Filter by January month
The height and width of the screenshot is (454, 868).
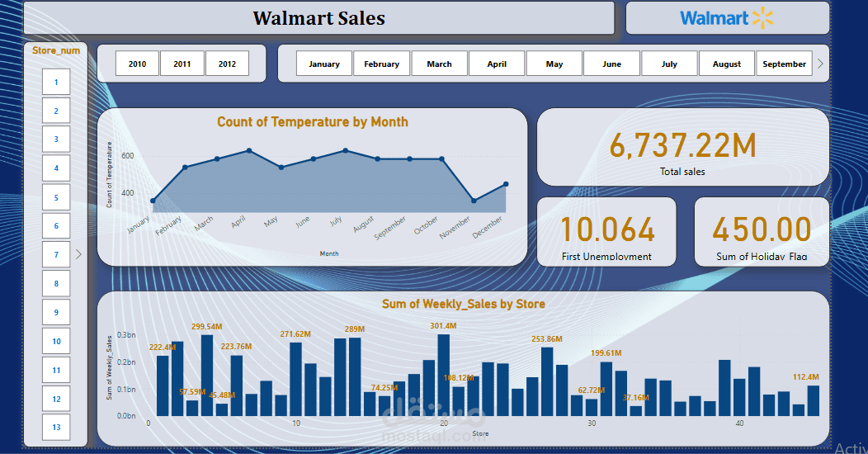[324, 64]
